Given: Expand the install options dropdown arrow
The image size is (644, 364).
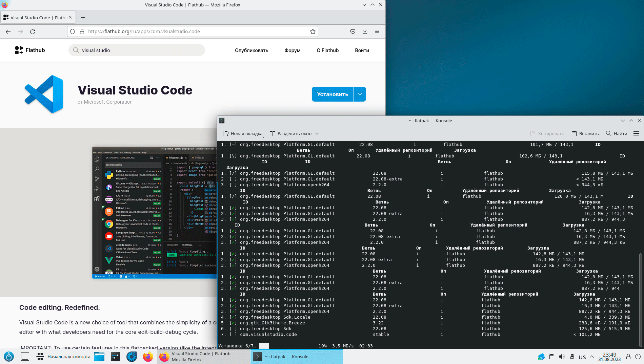Looking at the screenshot, I should point(360,94).
